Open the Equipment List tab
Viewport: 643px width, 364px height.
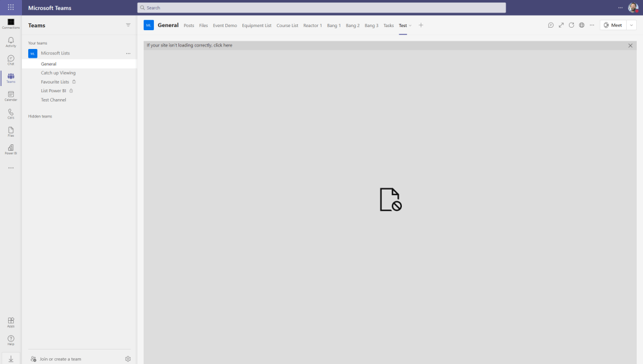coord(257,25)
